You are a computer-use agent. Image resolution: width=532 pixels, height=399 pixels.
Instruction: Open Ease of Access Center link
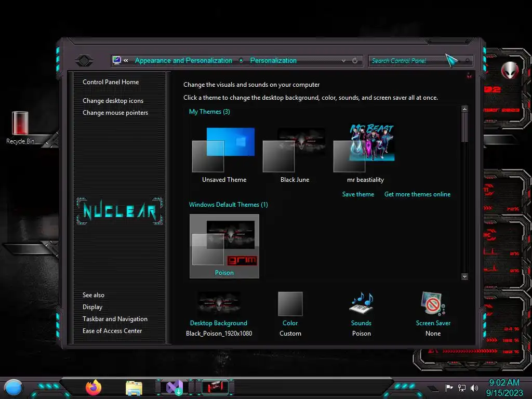[112, 331]
